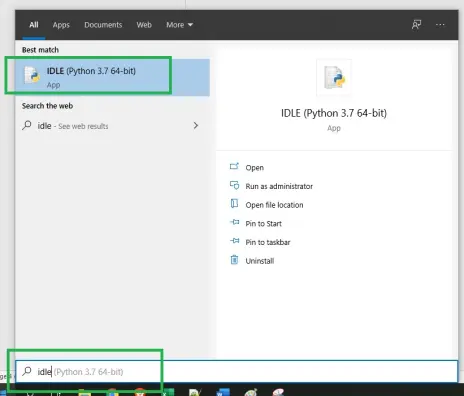The width and height of the screenshot is (464, 396).
Task: Click the search box magnifier icon
Action: click(x=27, y=371)
